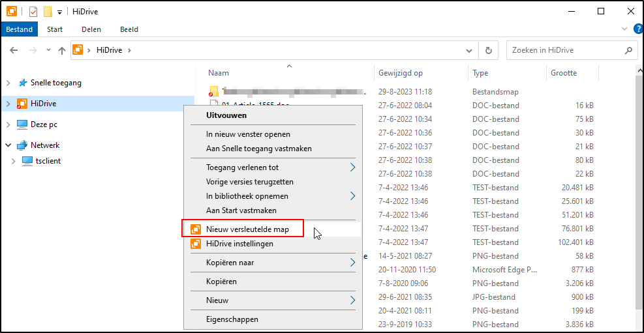Expand the Deze pc tree node
The image size is (644, 333).
click(8, 124)
